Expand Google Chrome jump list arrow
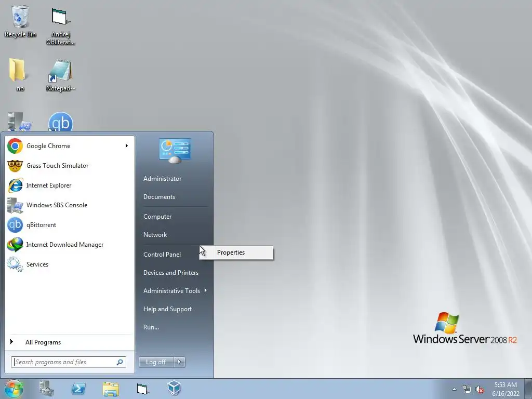 click(x=127, y=146)
